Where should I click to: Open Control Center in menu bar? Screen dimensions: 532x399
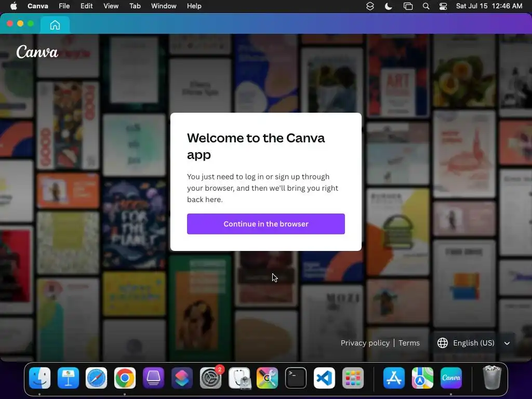pos(443,6)
